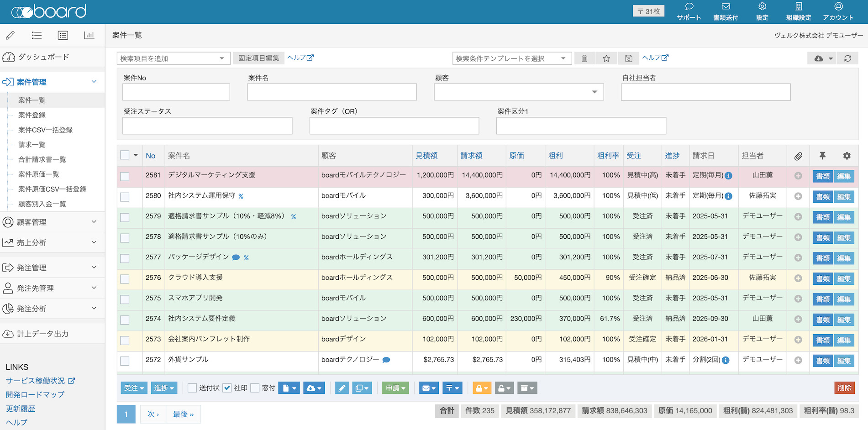The width and height of the screenshot is (868, 430).
Task: Click the 案件No input field
Action: (x=176, y=92)
